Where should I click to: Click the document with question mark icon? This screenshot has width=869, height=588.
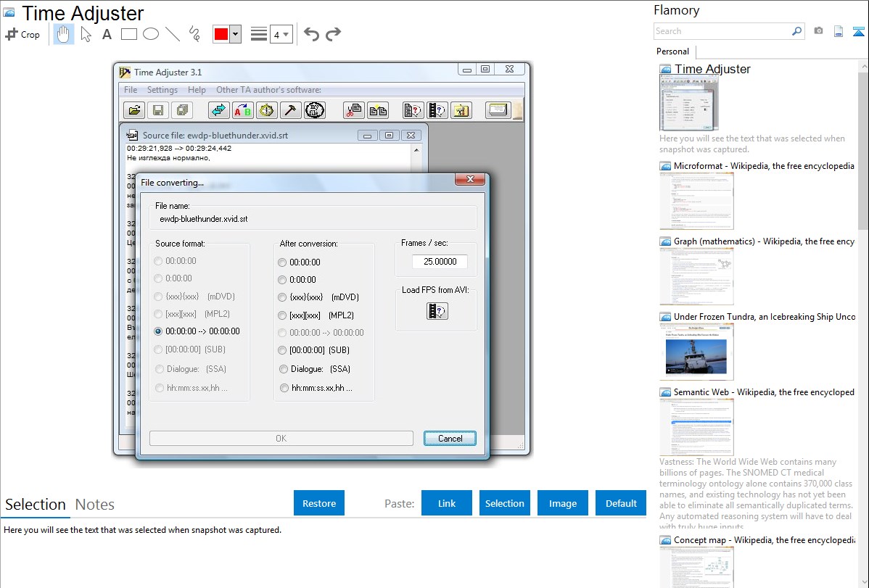413,110
